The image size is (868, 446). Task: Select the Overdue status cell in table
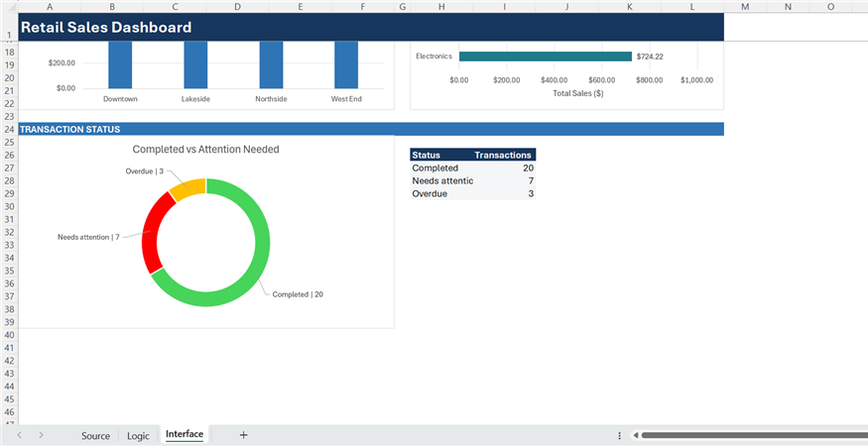pos(441,193)
